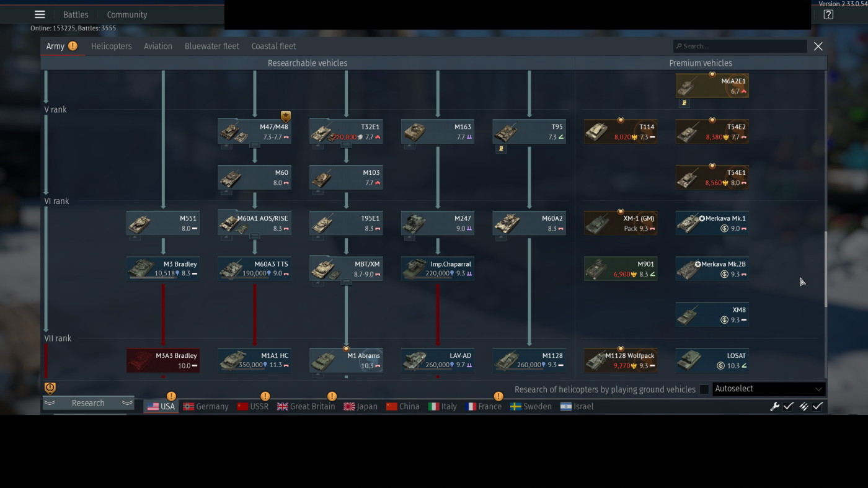Toggle the checkbox right of the striped-lines icon
Viewport: 868px width, 488px height.
pos(818,406)
